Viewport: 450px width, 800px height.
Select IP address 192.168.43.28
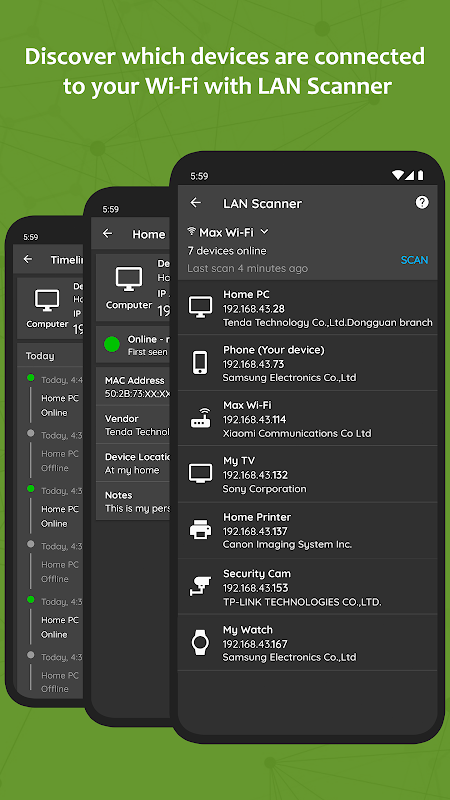[254, 309]
